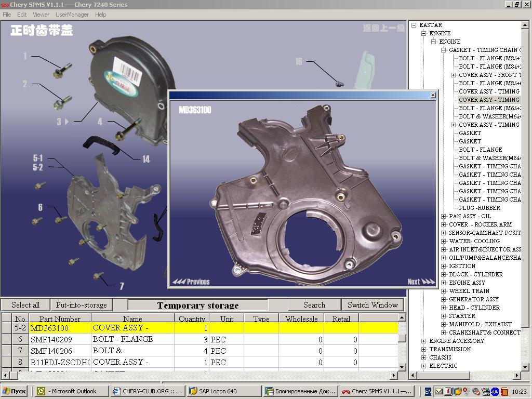532x399 pixels.
Task: Expand the BLOCK - CYLINDER node
Action: point(443,274)
